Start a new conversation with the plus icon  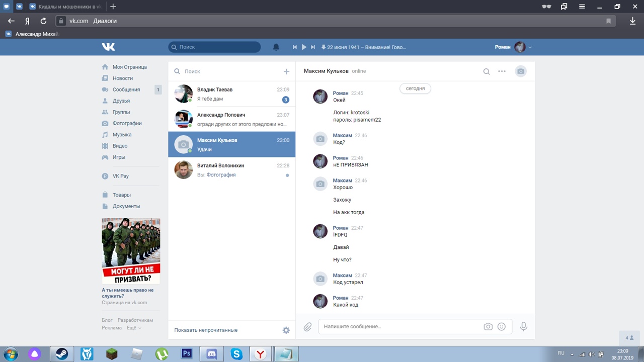[286, 71]
